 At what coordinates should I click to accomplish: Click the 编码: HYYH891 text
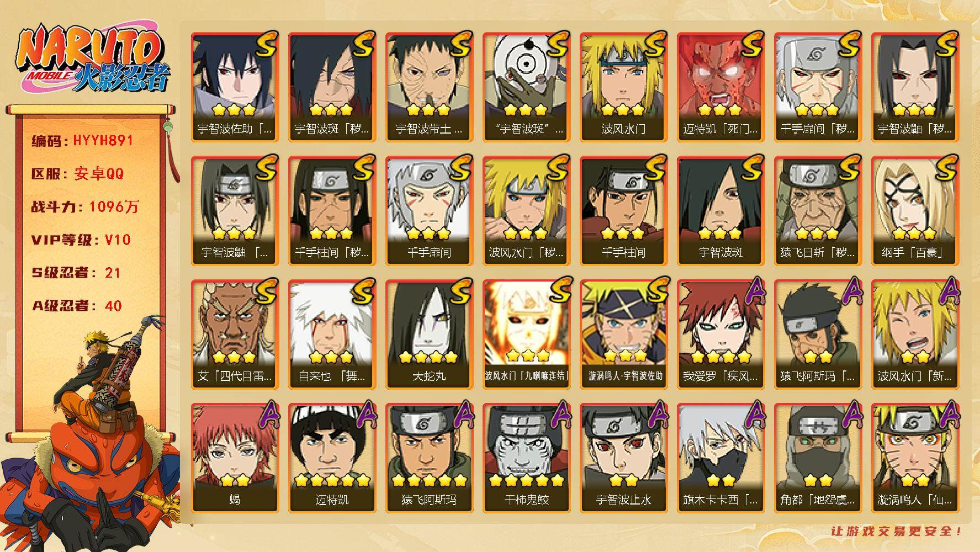(83, 141)
